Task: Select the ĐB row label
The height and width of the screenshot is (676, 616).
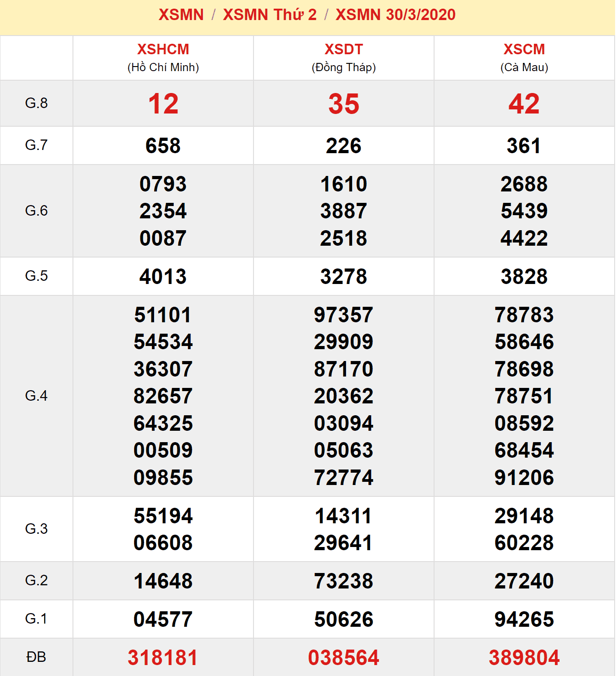Action: [x=36, y=657]
